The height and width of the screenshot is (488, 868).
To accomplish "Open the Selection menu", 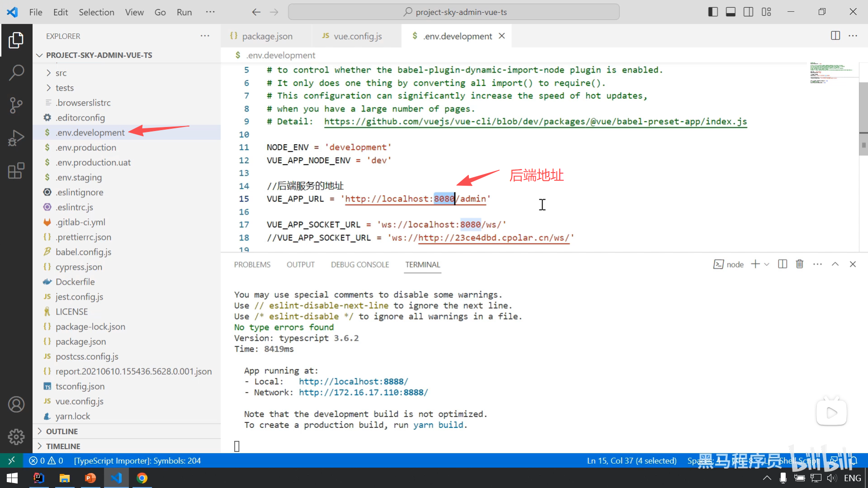I will 96,12.
